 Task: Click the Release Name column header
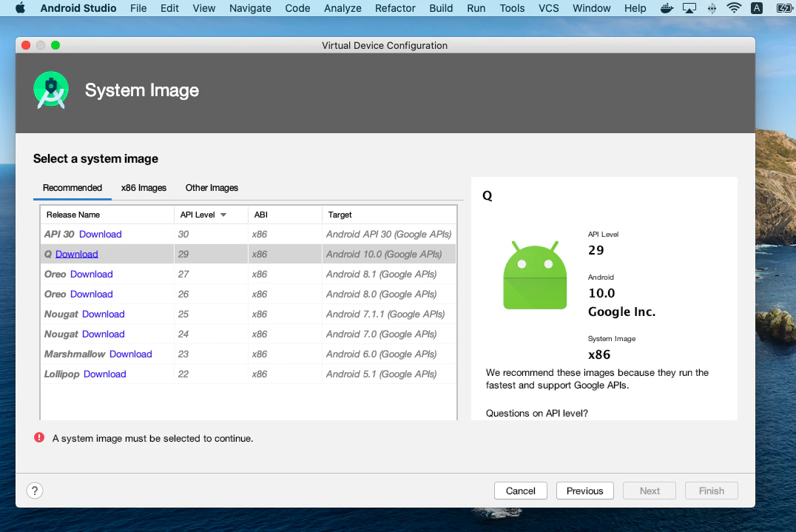[x=107, y=215]
